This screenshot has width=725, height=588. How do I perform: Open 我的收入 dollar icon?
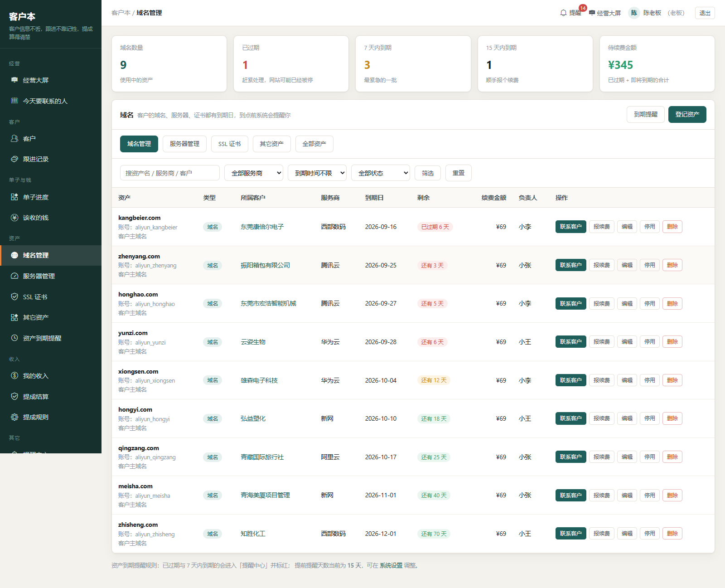point(14,376)
